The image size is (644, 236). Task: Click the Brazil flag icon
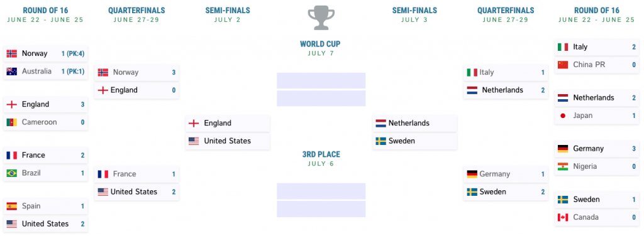pyautogui.click(x=11, y=173)
